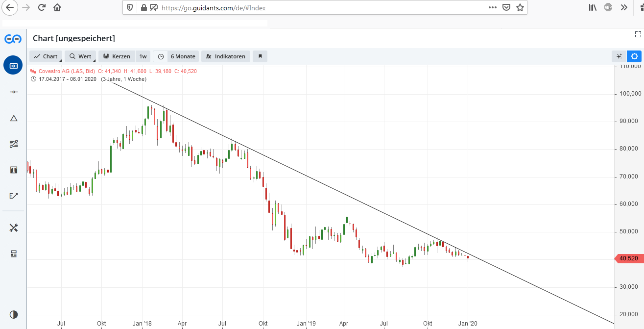Open the trend line tools icon
Screen dimensions: 644x329
coord(13,144)
